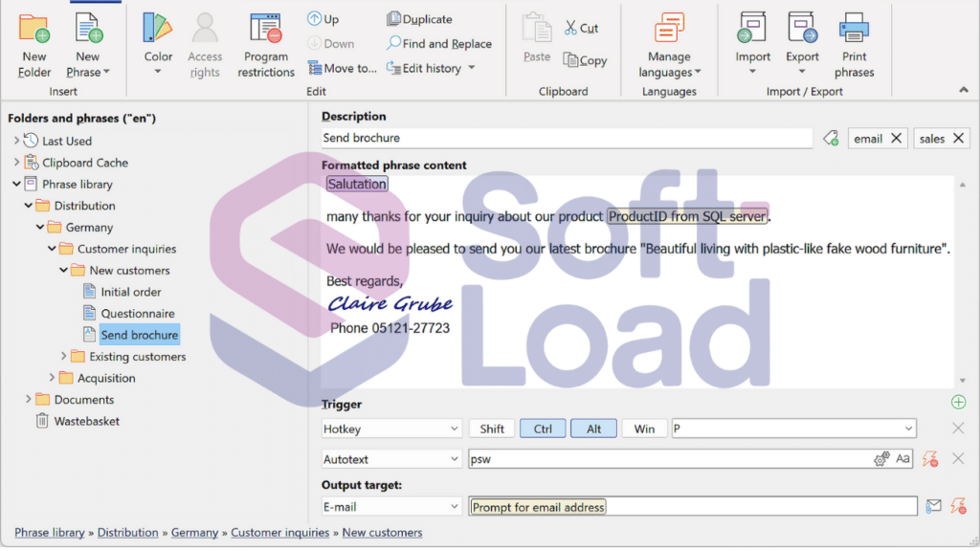Follow the Customer inquiries breadcrumb link
Image resolution: width=980 pixels, height=551 pixels.
point(280,532)
